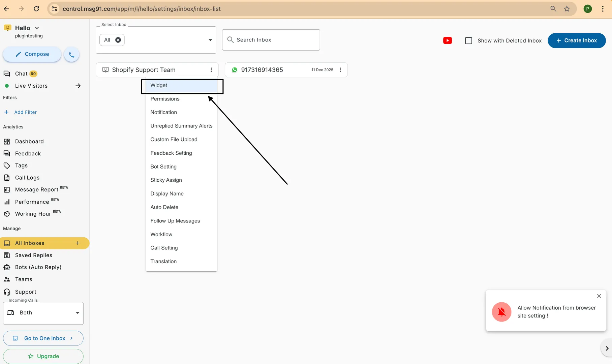Open the Select Inbox dropdown arrow
This screenshot has height=364, width=612.
210,40
